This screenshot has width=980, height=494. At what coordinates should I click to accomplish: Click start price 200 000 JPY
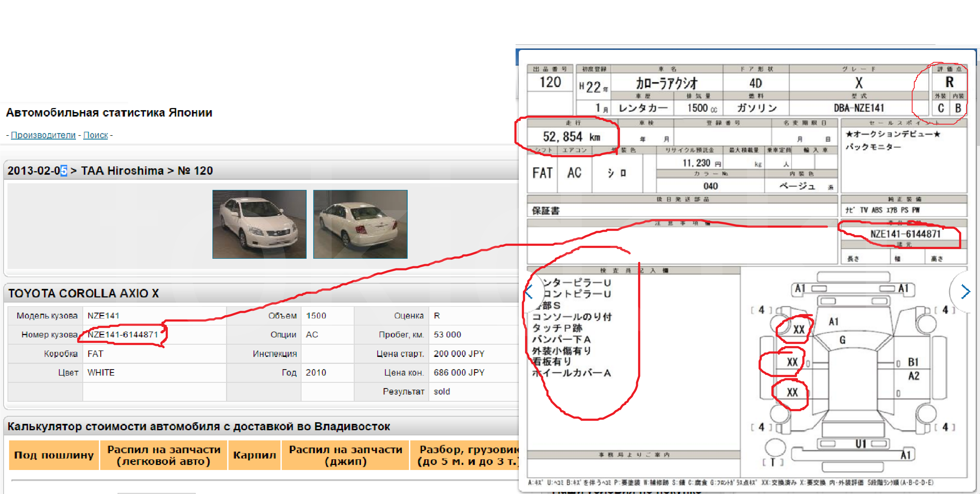tap(459, 354)
